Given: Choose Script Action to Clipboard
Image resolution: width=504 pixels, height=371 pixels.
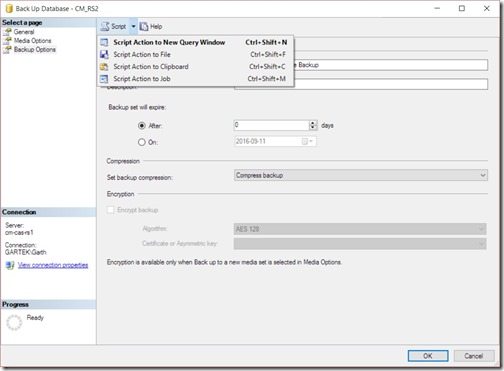Looking at the screenshot, I should [196, 67].
